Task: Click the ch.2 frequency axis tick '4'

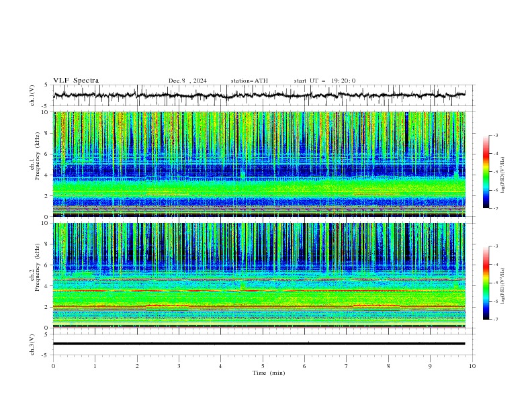Action: pos(48,286)
